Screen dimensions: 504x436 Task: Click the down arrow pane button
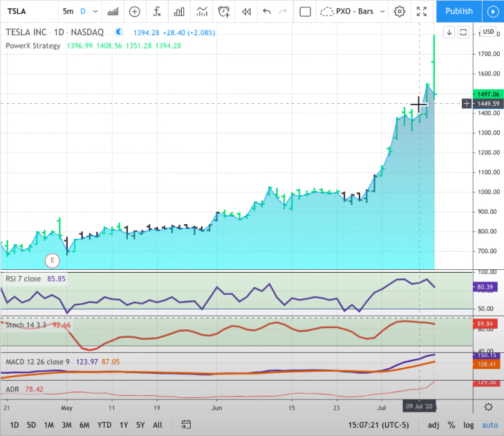point(449,33)
